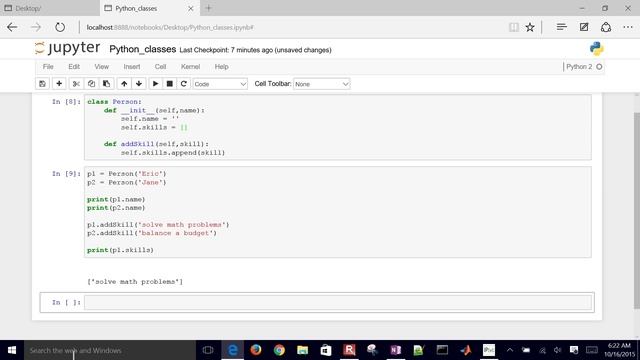Open the Insert menu
The width and height of the screenshot is (640, 360).
(132, 67)
